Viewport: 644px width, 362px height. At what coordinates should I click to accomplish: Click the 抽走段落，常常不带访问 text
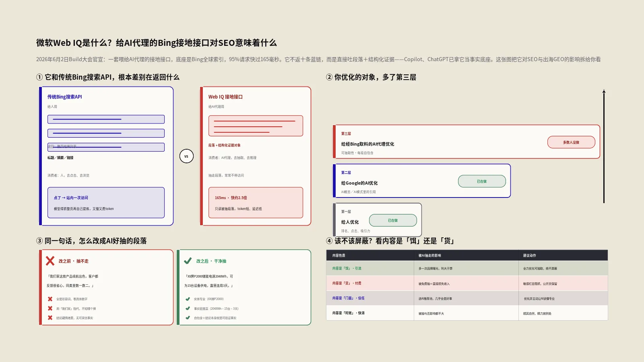click(226, 175)
